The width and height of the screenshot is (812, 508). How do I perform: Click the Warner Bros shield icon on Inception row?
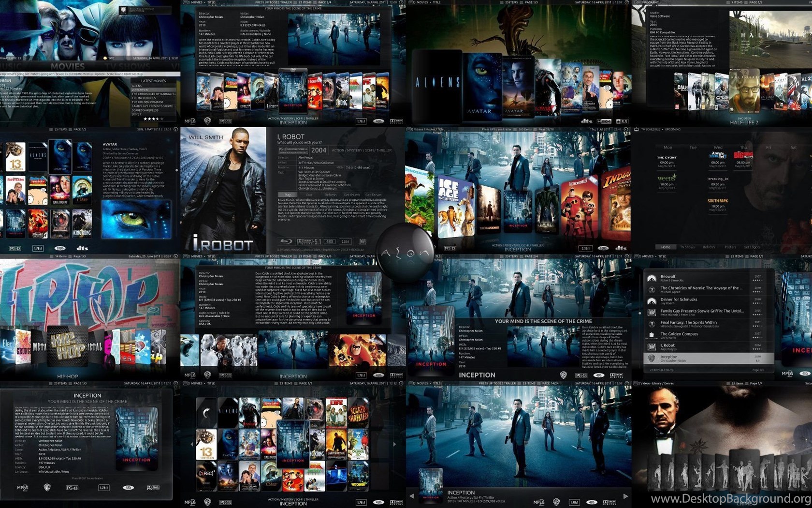[x=652, y=358]
